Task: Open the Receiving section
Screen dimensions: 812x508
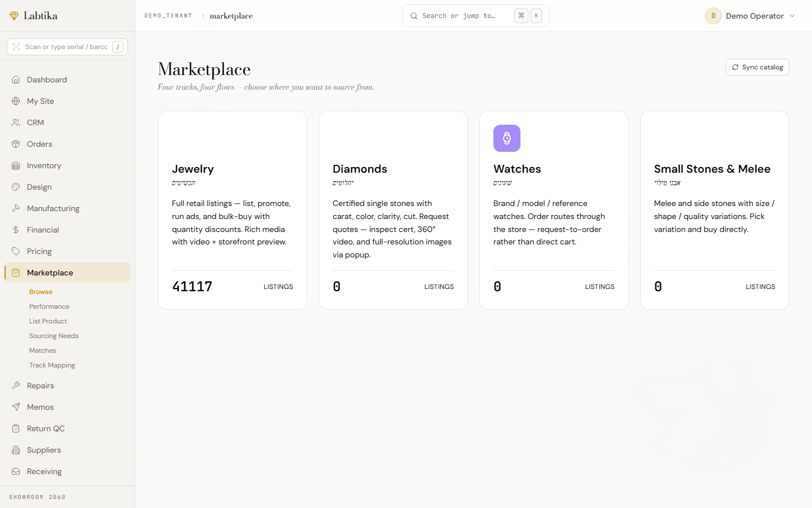Action: pos(67,471)
